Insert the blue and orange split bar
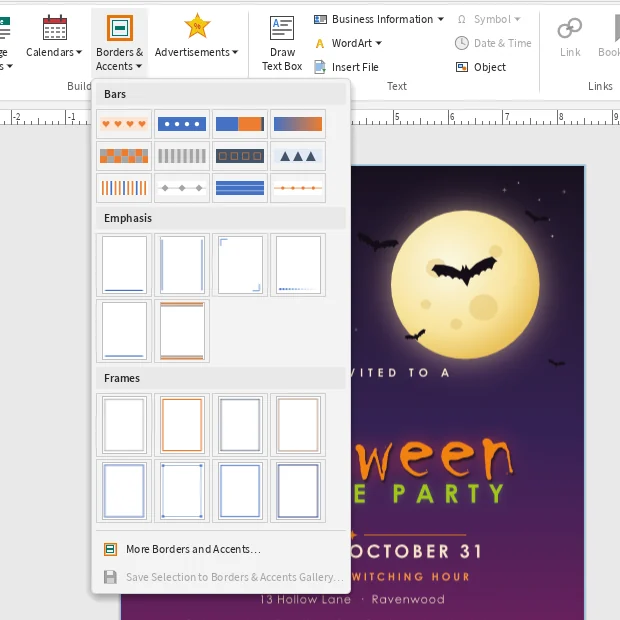620x620 pixels. [x=240, y=124]
